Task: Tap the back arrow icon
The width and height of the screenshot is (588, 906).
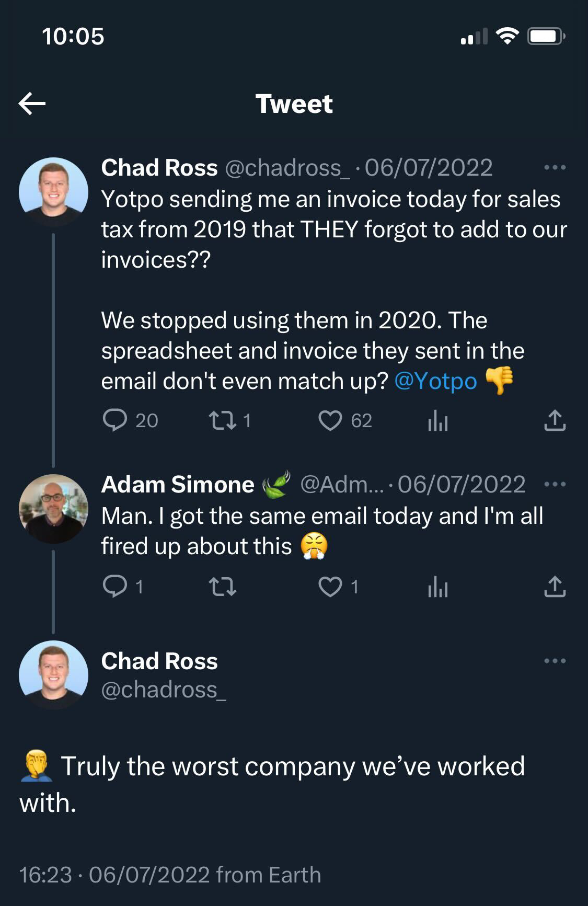Action: click(x=32, y=104)
